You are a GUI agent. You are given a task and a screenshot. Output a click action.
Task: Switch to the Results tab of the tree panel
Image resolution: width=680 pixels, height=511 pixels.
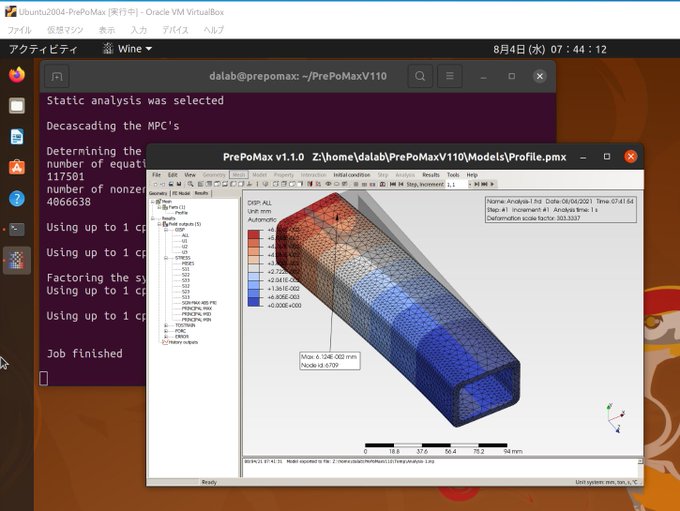(x=201, y=193)
